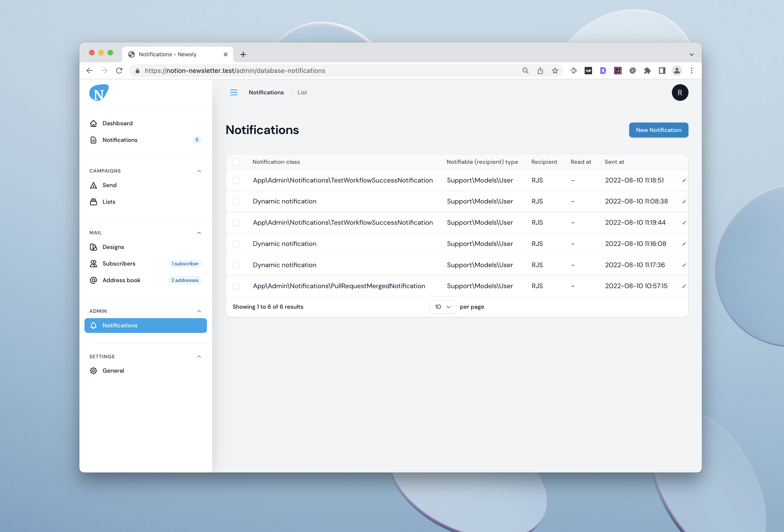Image resolution: width=784 pixels, height=532 pixels.
Task: Open Designs under Mail
Action: coord(145,247)
